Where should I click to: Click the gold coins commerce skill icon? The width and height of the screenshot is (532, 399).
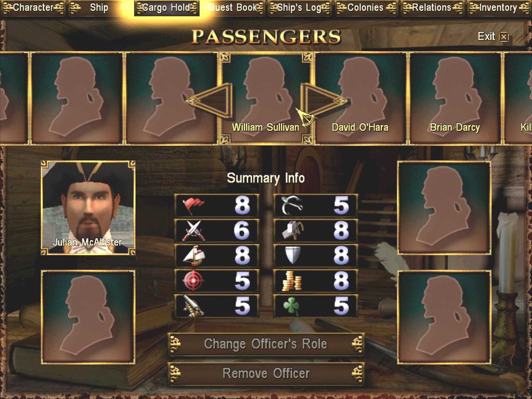pyautogui.click(x=292, y=281)
